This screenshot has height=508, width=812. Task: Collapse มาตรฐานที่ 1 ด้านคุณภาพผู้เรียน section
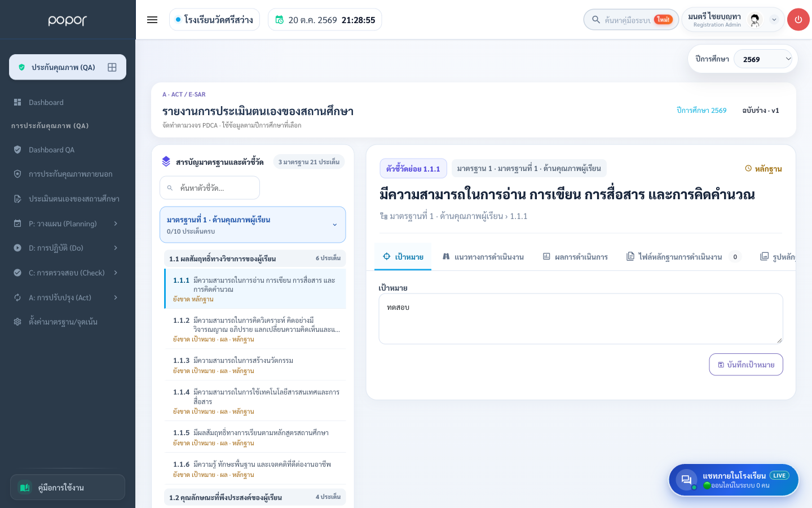click(253, 225)
